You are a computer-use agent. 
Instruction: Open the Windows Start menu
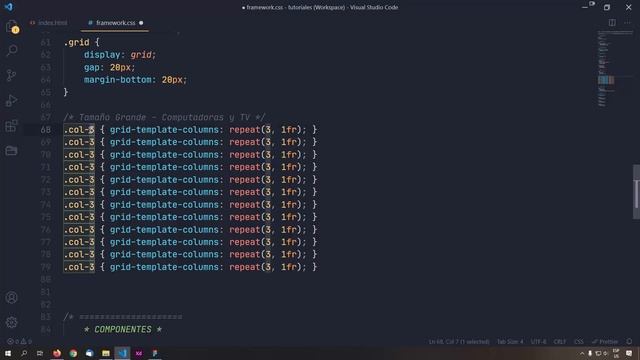click(x=8, y=353)
